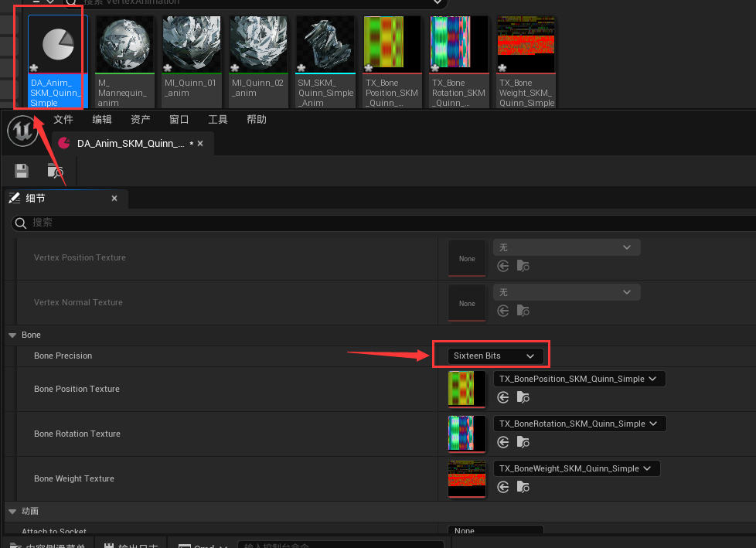Click the Bone Rotation Texture property label
The width and height of the screenshot is (756, 548).
77,434
